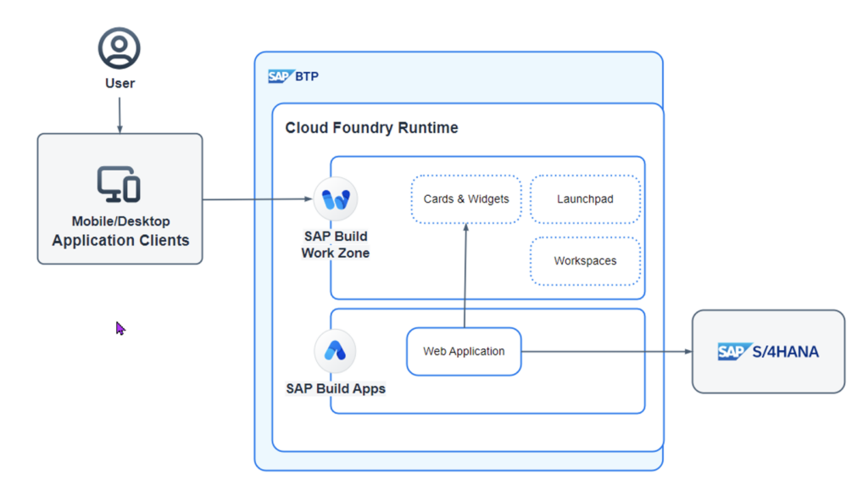868x496 pixels.
Task: Click the S/4HANA text
Action: (785, 352)
